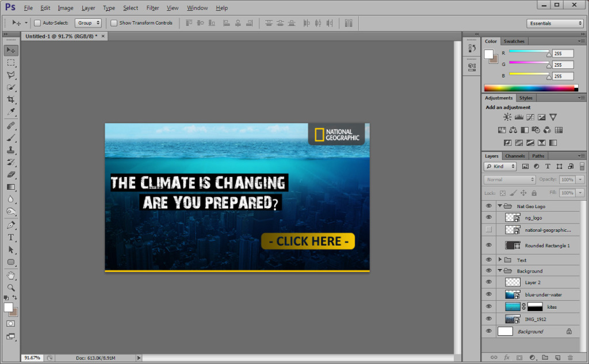This screenshot has width=589, height=364.
Task: Check Show Transform Controls
Action: [114, 23]
